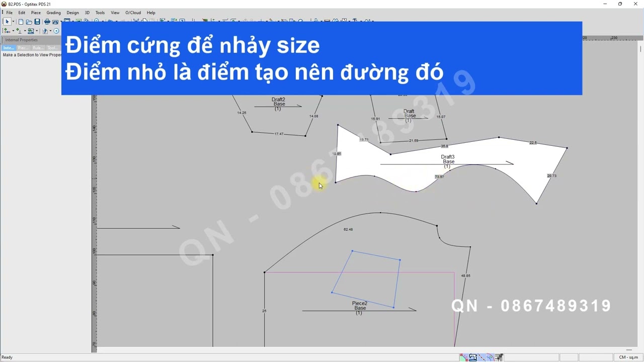Image resolution: width=644 pixels, height=362 pixels.
Task: Switch to the Tool... tab
Action: (x=53, y=48)
